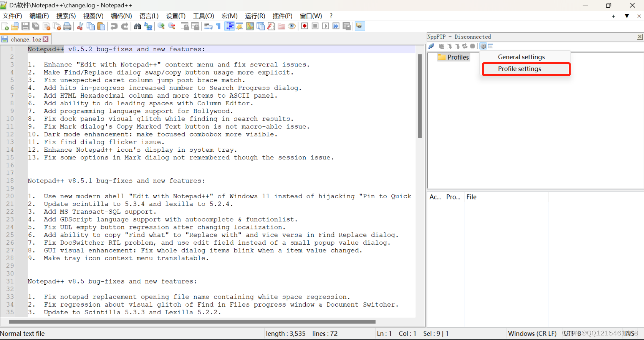Switch to the change.log tab
Screen dimensions: 644x340
point(25,39)
